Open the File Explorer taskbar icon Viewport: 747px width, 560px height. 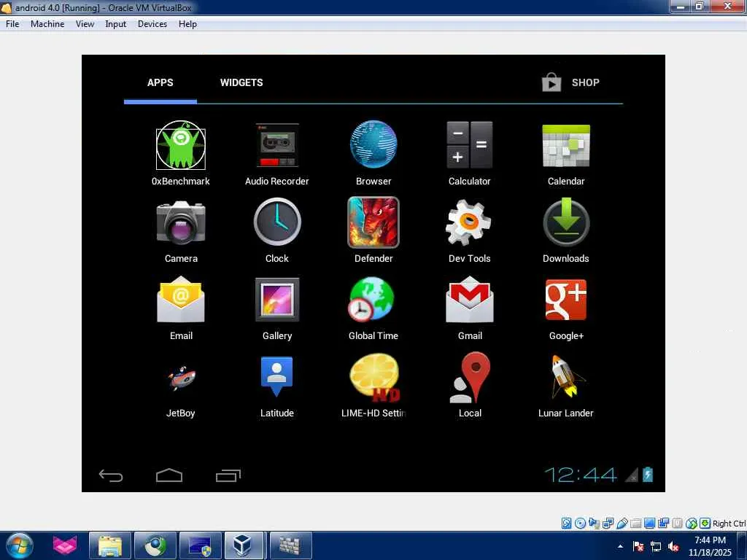110,545
